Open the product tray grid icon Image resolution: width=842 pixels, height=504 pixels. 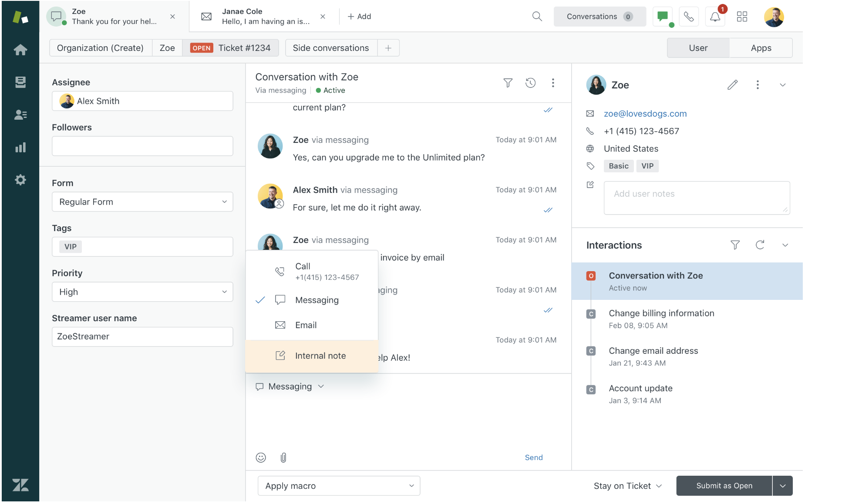point(742,16)
